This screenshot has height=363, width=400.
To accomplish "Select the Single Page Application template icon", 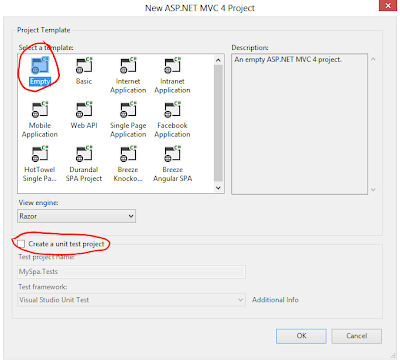I will (128, 110).
